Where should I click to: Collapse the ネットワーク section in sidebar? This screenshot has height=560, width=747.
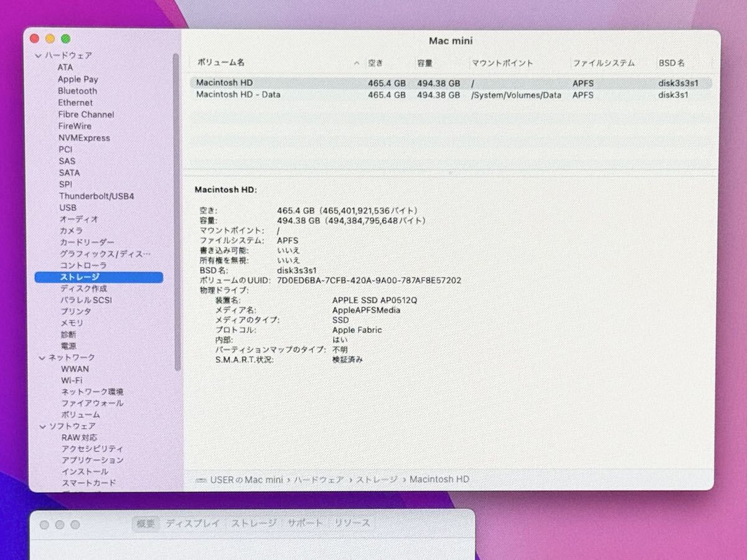click(x=42, y=358)
